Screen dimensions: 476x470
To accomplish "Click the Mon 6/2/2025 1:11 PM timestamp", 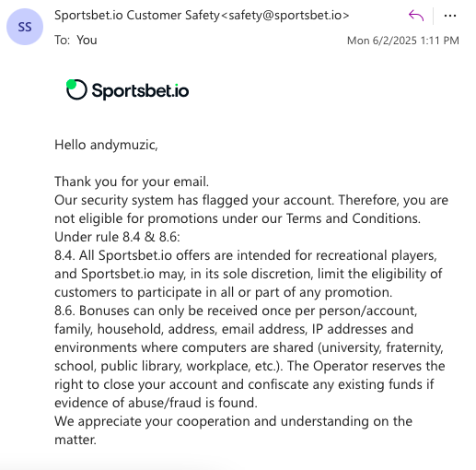I will tap(403, 41).
